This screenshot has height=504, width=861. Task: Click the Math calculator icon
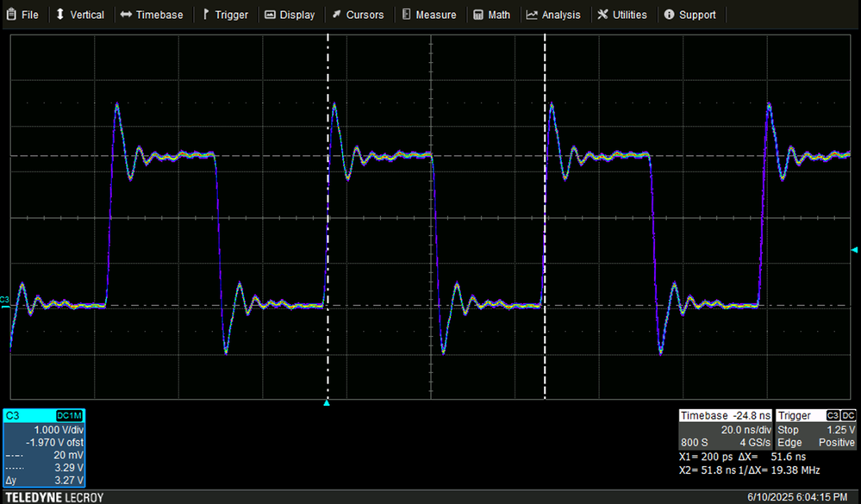478,15
